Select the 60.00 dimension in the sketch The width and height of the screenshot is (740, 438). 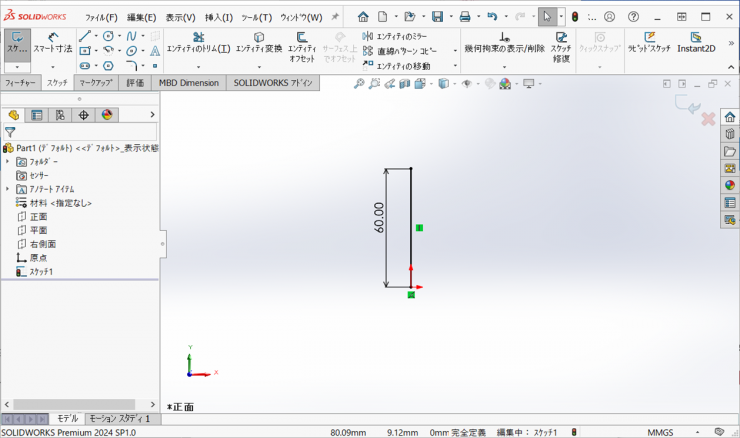coord(380,217)
